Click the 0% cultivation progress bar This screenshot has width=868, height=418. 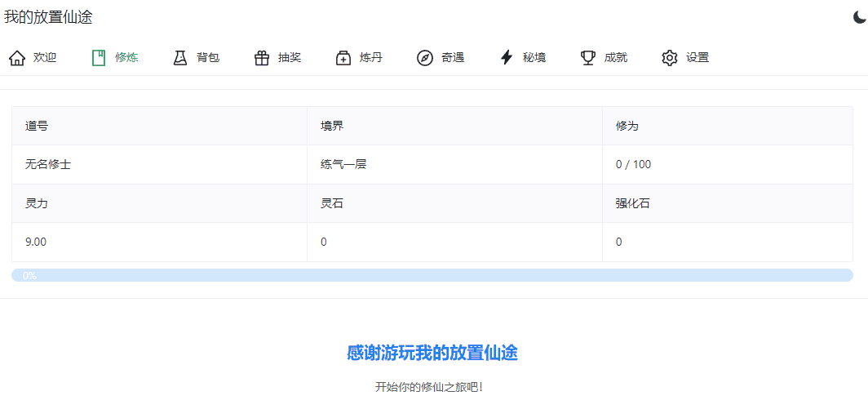click(432, 275)
